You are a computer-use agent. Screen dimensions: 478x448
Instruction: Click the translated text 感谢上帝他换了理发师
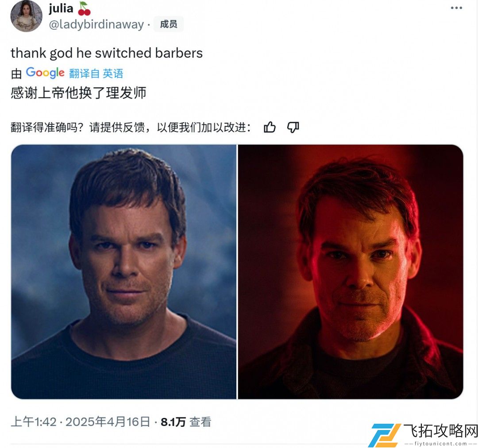pos(79,93)
